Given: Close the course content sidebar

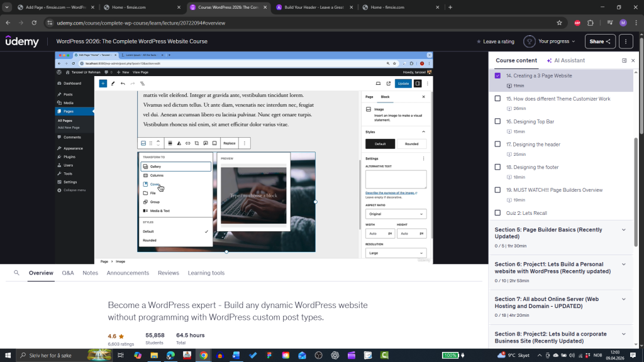Looking at the screenshot, I should coord(633,61).
